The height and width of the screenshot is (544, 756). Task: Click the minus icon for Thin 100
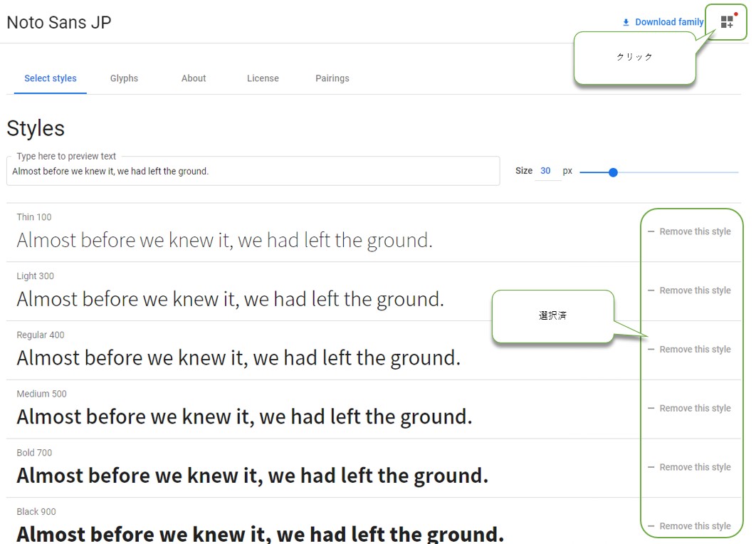(651, 231)
